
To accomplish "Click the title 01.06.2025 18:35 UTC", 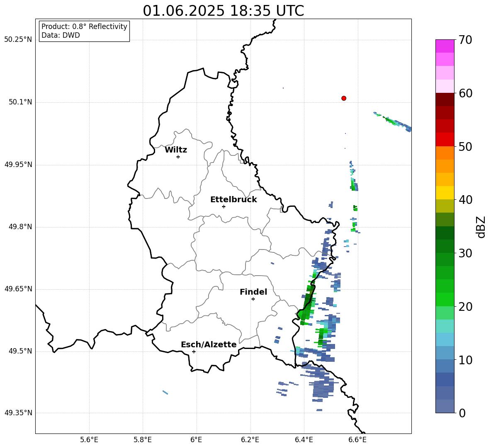I will [223, 11].
